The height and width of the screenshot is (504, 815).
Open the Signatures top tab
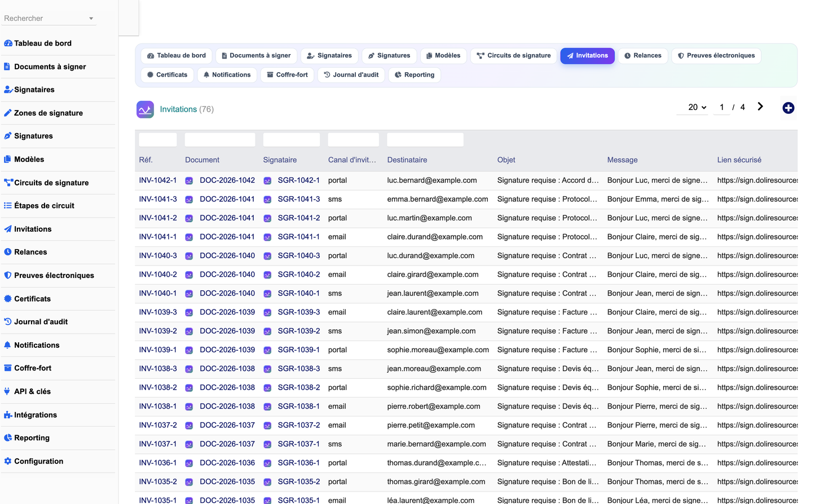[389, 56]
